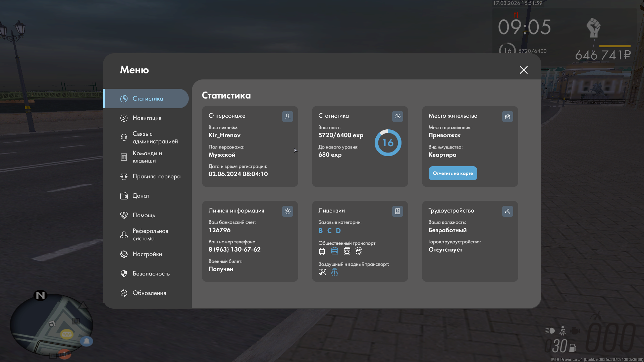Image resolution: width=644 pixels, height=362 pixels.
Task: Close the Меню window with X
Action: point(524,70)
